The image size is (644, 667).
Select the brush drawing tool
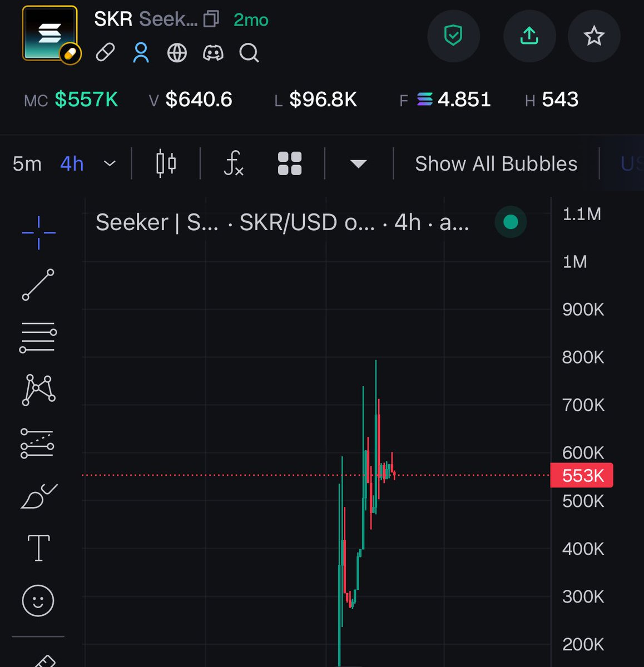pyautogui.click(x=38, y=496)
